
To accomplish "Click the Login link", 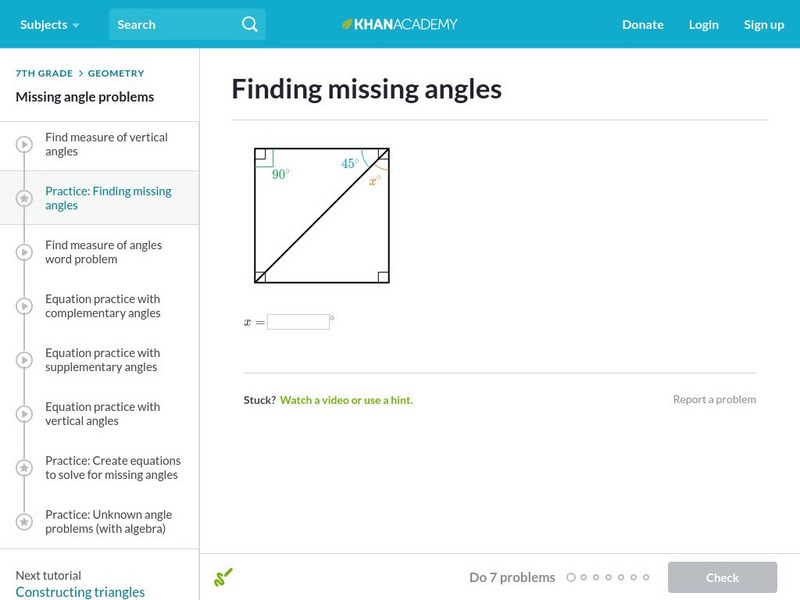I will (x=703, y=24).
